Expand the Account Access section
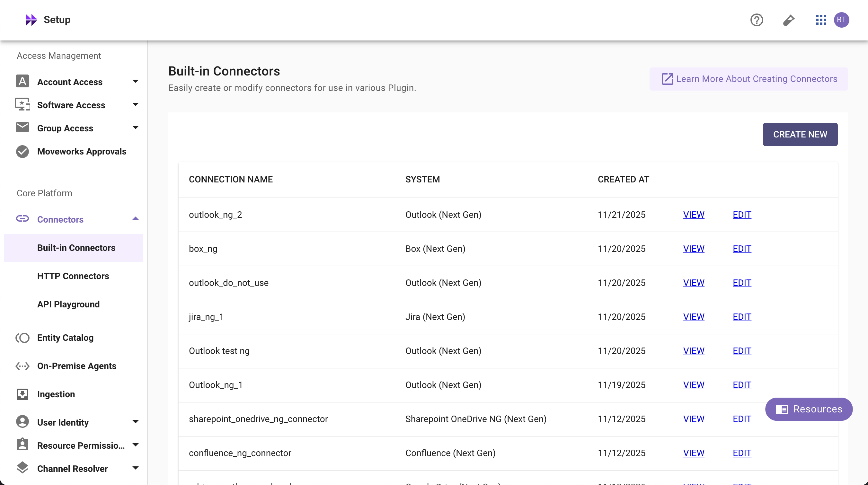The height and width of the screenshot is (485, 868). (x=136, y=81)
